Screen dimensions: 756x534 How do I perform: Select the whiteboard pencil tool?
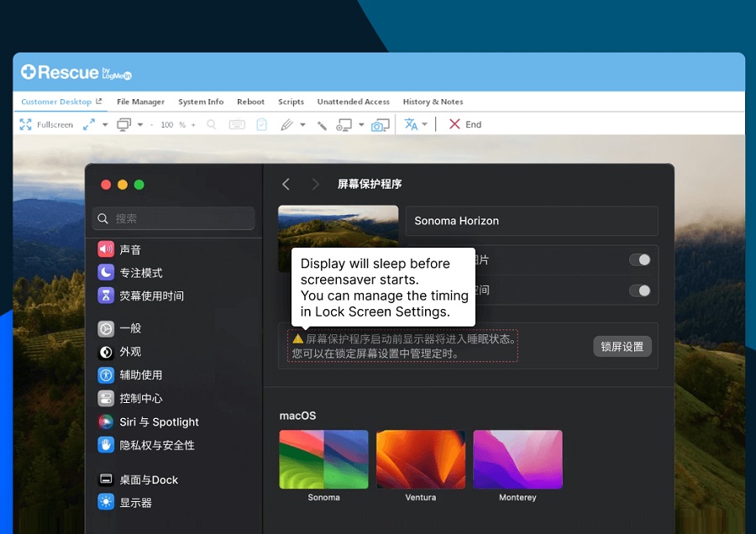tap(287, 124)
